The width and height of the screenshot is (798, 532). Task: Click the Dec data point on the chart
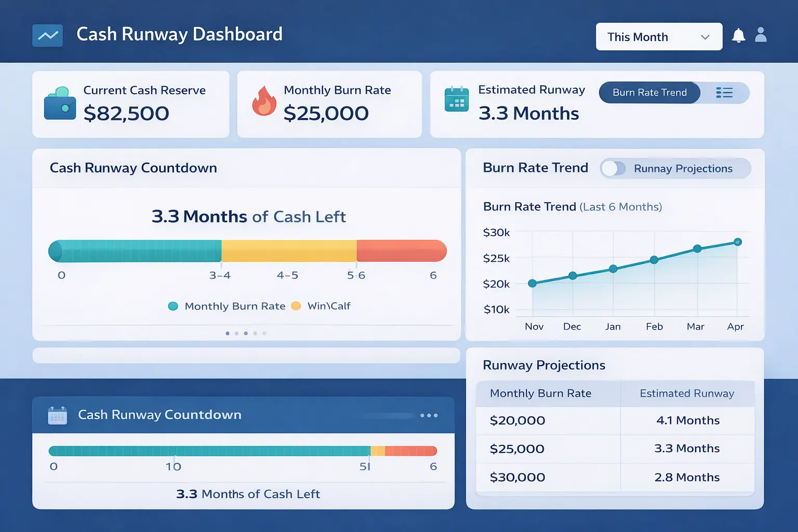point(573,276)
